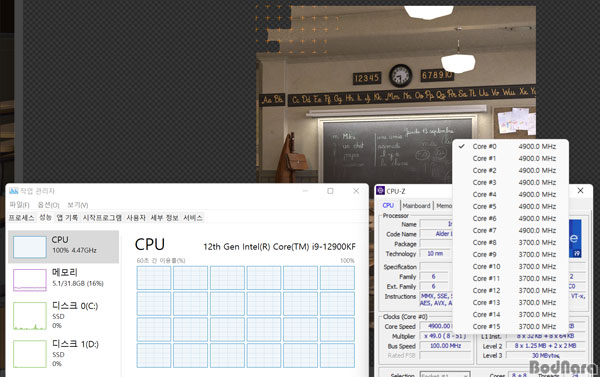
Task: Click the CPU-Z title bar icon
Action: (380, 191)
